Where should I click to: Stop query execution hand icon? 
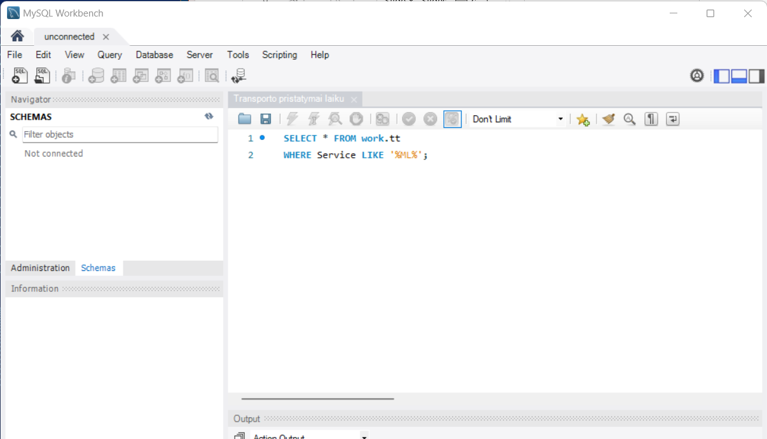point(356,119)
